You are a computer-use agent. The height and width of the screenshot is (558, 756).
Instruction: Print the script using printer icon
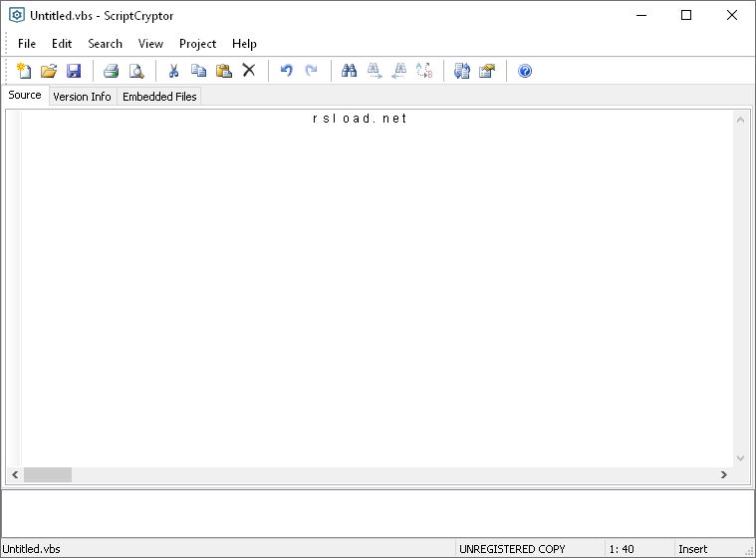112,71
